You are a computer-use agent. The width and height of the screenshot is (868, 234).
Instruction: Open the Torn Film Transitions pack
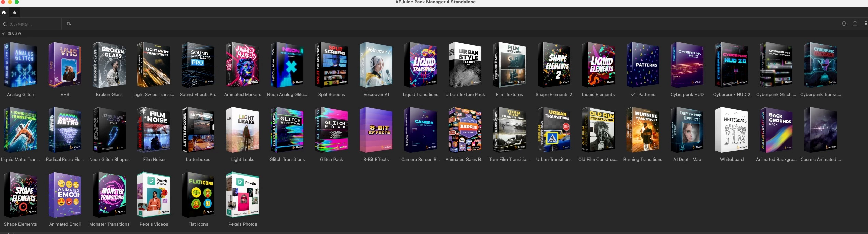pyautogui.click(x=510, y=130)
